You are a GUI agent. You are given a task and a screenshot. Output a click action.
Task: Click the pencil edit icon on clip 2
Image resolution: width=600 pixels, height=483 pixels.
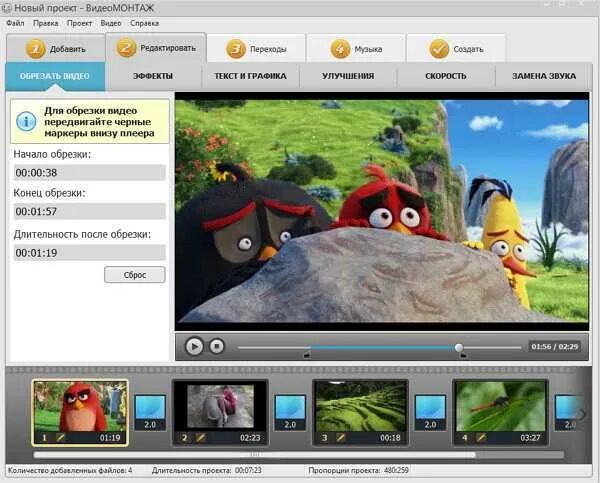[201, 437]
